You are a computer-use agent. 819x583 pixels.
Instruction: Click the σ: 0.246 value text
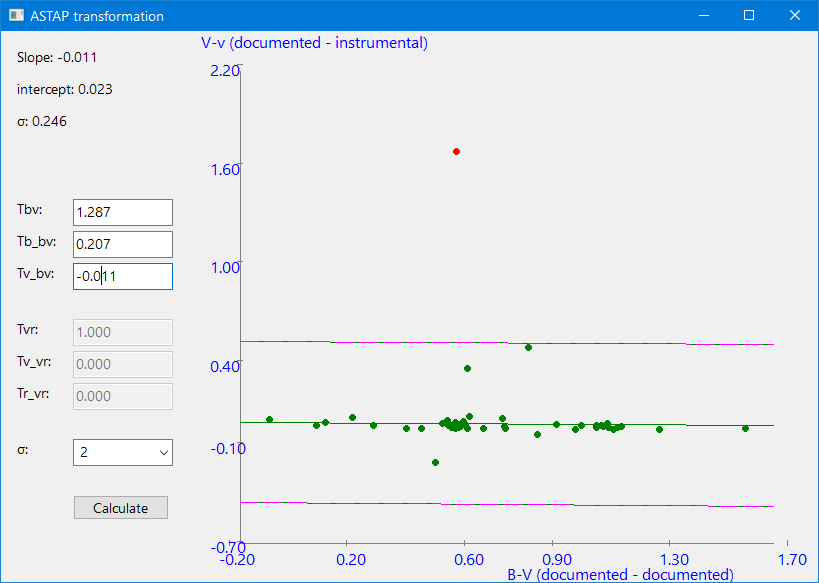tap(42, 121)
